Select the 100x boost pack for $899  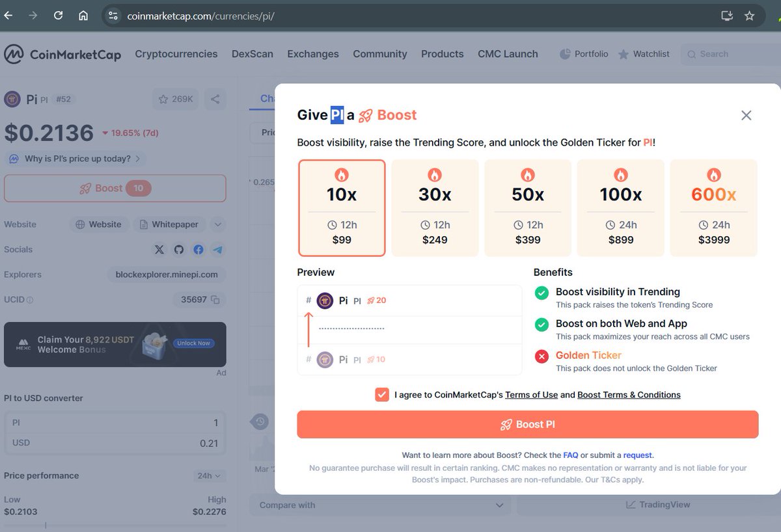(x=621, y=208)
